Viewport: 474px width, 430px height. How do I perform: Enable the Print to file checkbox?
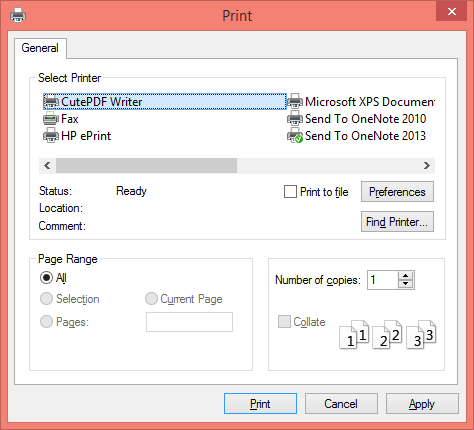click(290, 192)
